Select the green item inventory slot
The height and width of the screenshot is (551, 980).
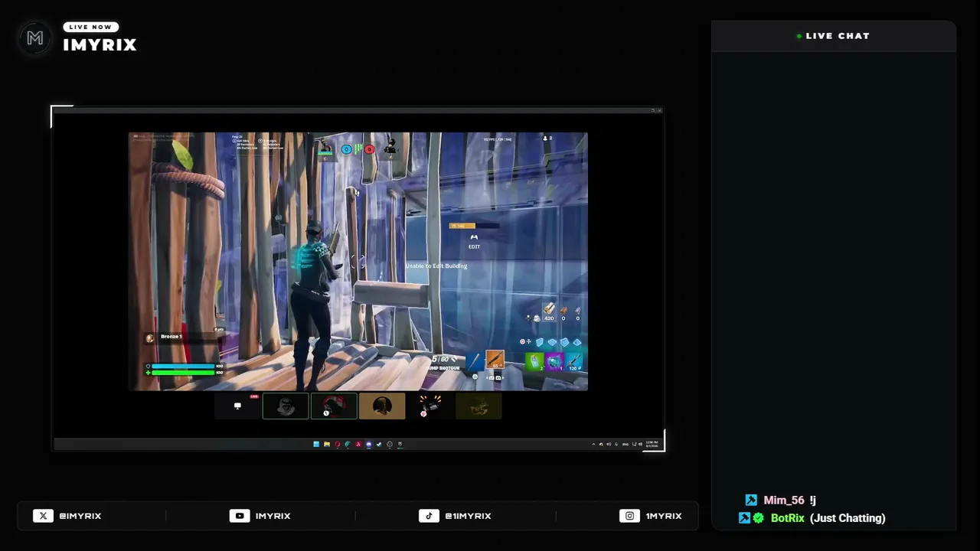pos(534,361)
